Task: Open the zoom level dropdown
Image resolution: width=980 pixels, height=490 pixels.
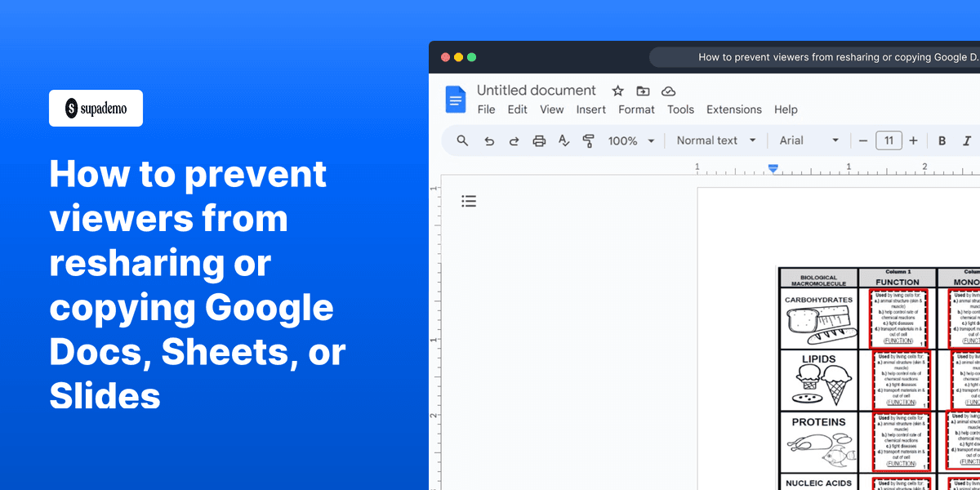Action: pos(631,140)
